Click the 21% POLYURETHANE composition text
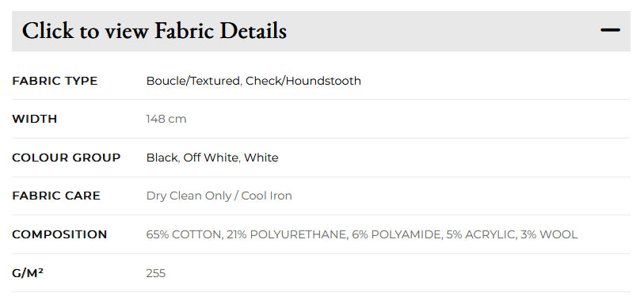The image size is (644, 308). (287, 234)
